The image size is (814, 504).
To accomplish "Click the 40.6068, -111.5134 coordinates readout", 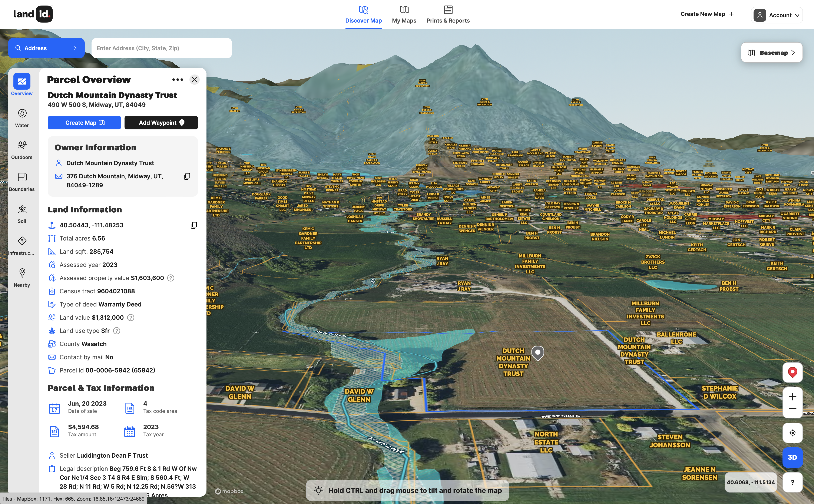I will [750, 482].
